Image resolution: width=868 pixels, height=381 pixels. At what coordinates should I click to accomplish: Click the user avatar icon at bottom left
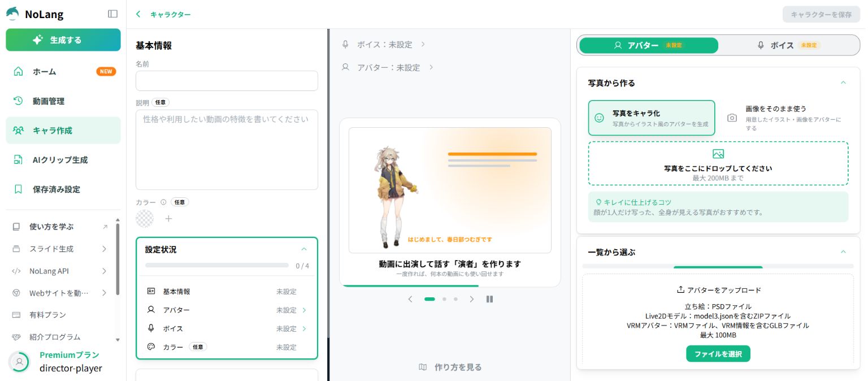pyautogui.click(x=19, y=362)
